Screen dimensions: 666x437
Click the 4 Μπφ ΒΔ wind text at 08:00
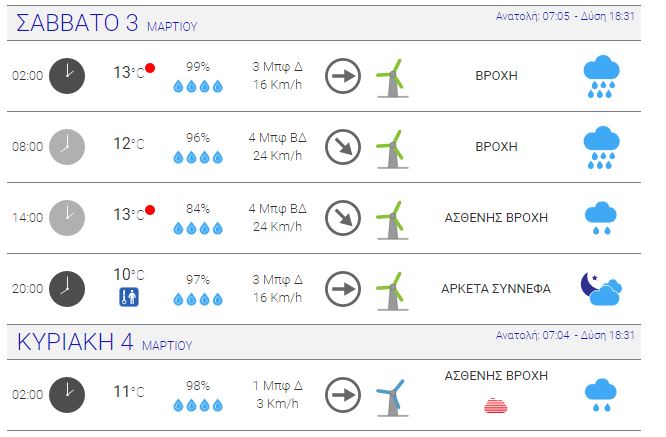coord(277,138)
